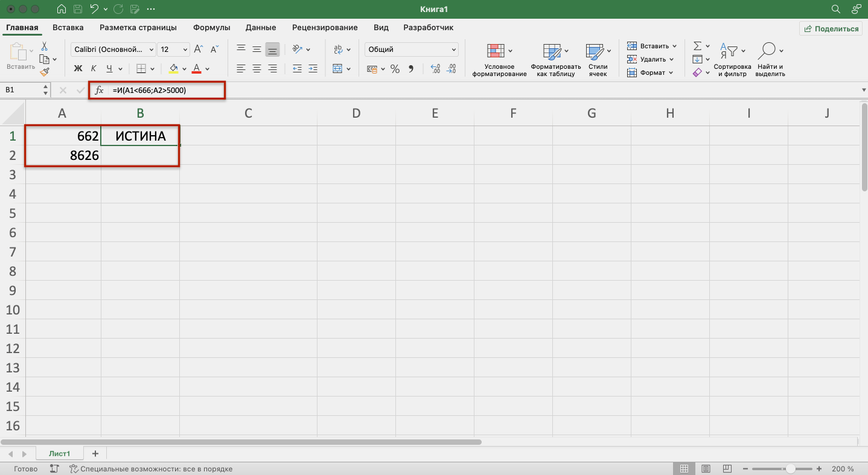Viewport: 868px width, 475px height.
Task: Add a new sheet with plus button
Action: click(95, 453)
